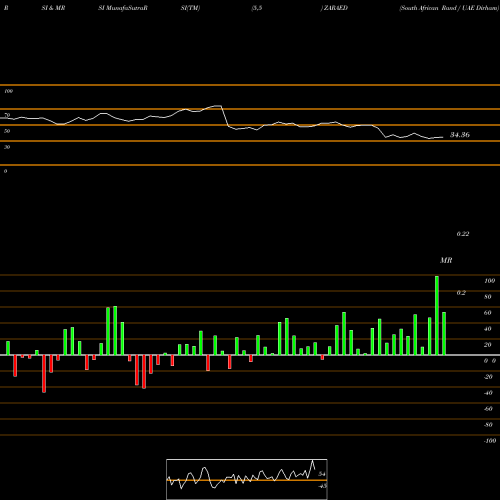500x500 pixels.
Task: Click the SI & MR header text
Action: coord(53,8)
